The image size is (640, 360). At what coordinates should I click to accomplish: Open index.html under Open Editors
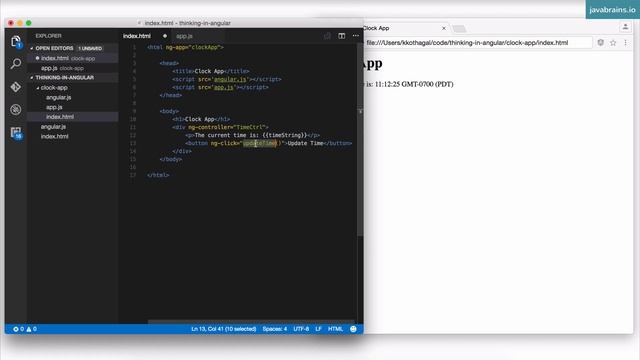pos(73,58)
